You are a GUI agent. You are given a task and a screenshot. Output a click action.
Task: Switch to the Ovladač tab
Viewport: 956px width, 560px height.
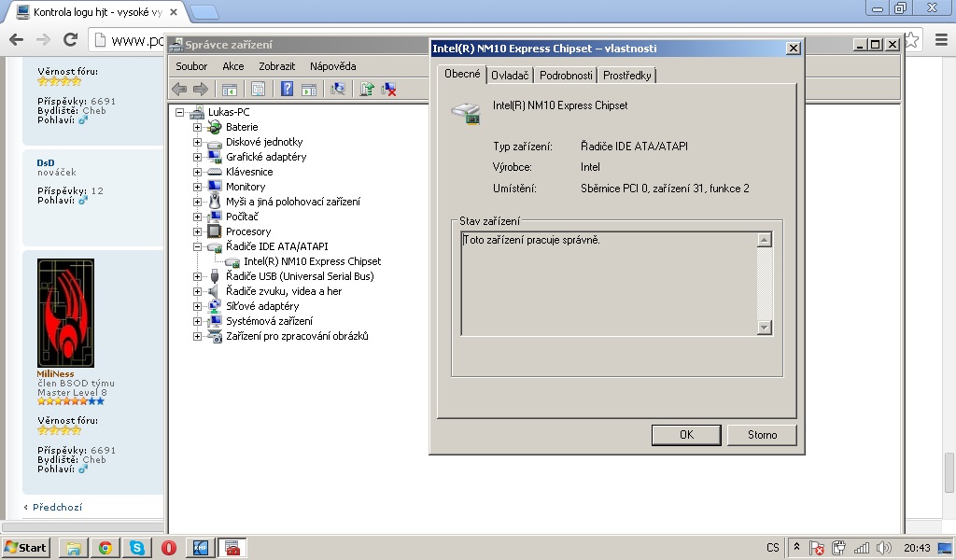click(510, 76)
